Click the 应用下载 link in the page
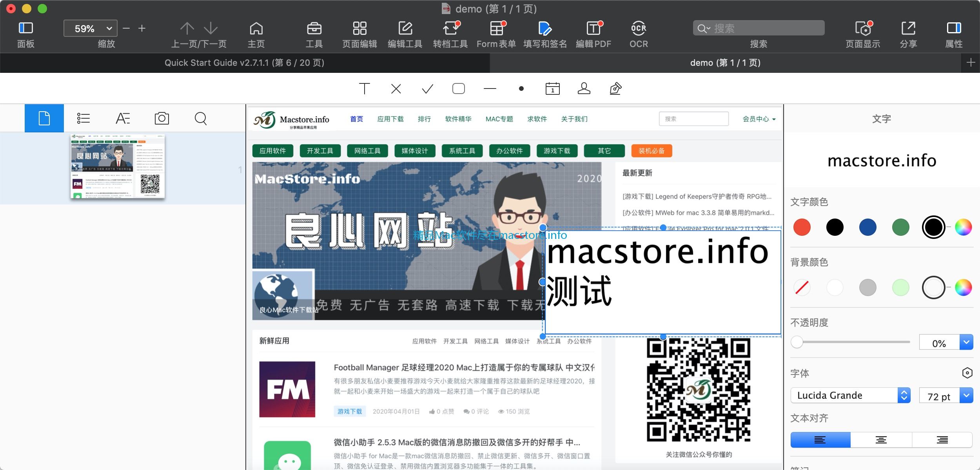The width and height of the screenshot is (980, 470). 390,119
